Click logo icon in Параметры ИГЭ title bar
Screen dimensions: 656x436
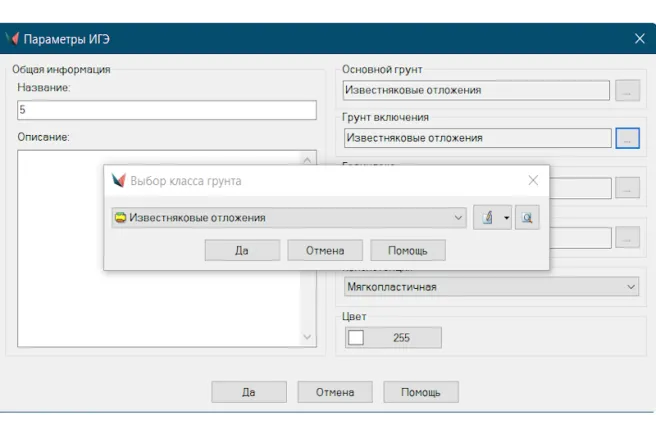12,38
